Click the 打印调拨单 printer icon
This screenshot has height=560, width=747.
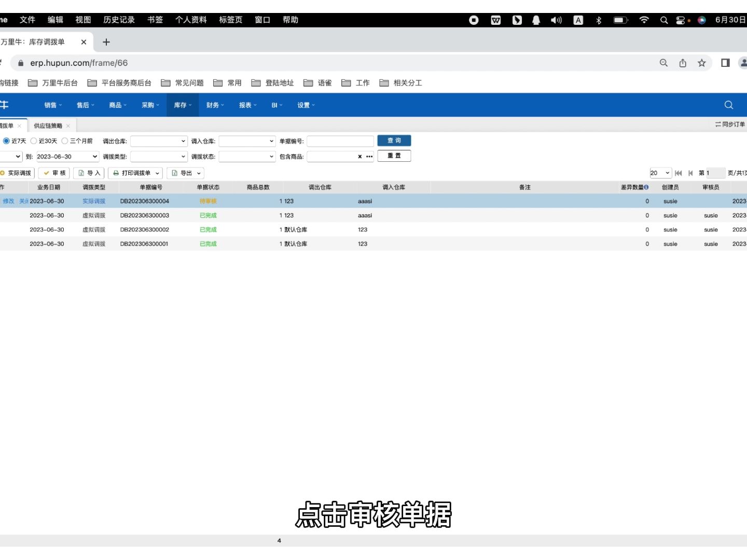pos(115,173)
